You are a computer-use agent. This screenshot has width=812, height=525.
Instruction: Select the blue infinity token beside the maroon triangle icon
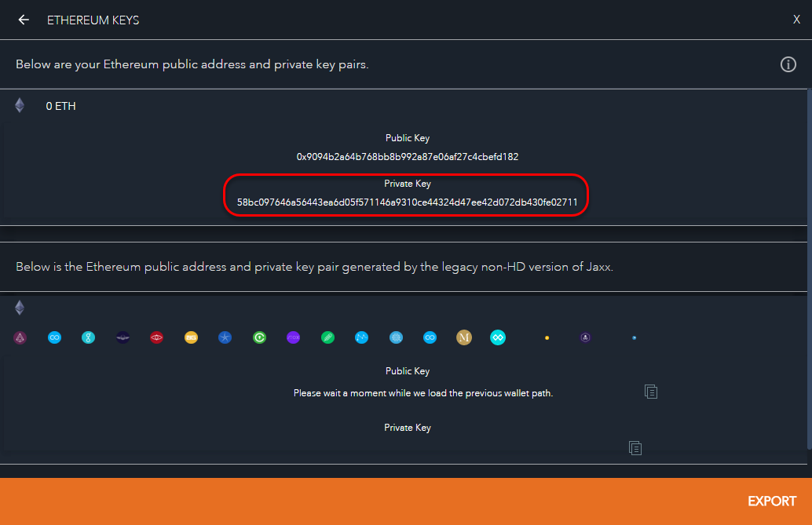[x=54, y=337]
